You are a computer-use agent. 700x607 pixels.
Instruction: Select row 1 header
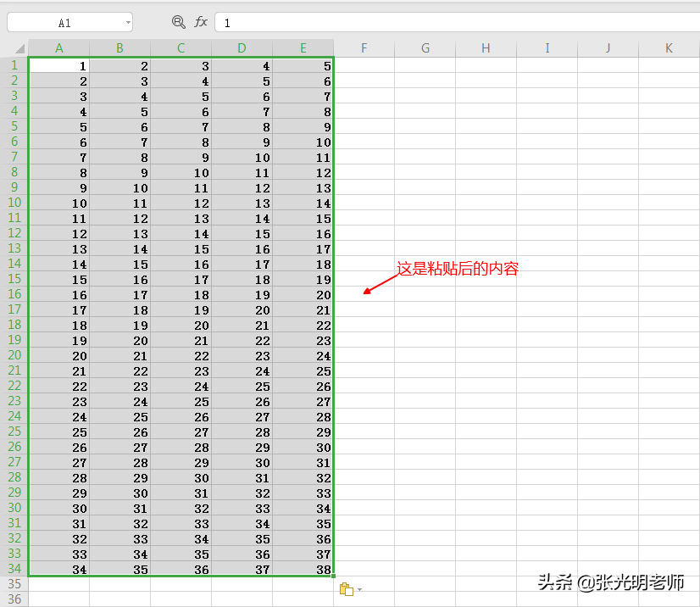tap(14, 65)
